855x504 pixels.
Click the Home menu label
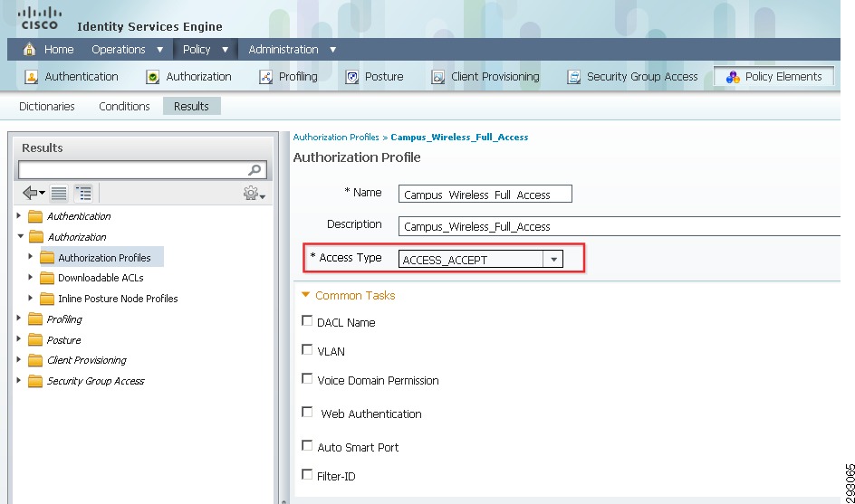coord(59,50)
